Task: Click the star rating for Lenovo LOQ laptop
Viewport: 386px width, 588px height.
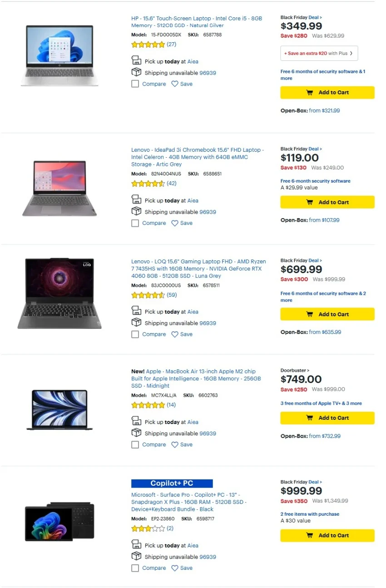Action: coord(148,295)
